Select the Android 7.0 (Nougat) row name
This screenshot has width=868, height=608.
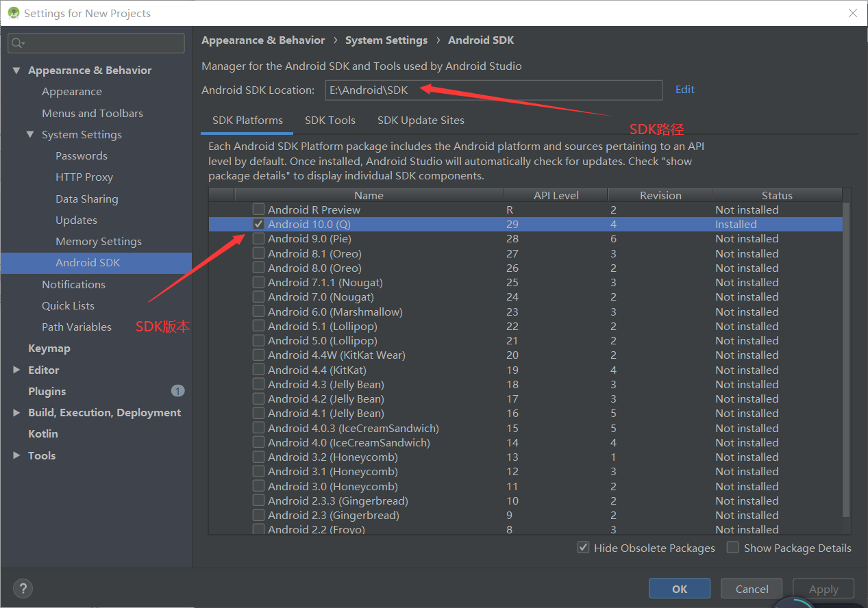pos(321,296)
